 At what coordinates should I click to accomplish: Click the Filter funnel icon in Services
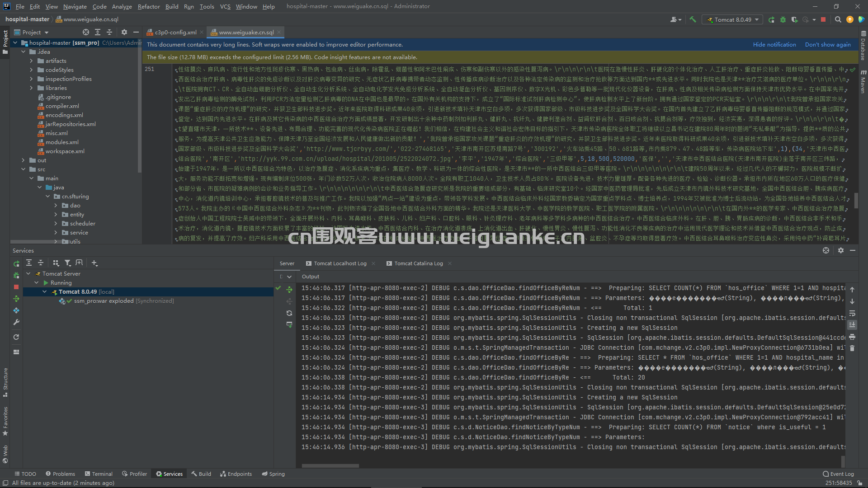pos(67,263)
